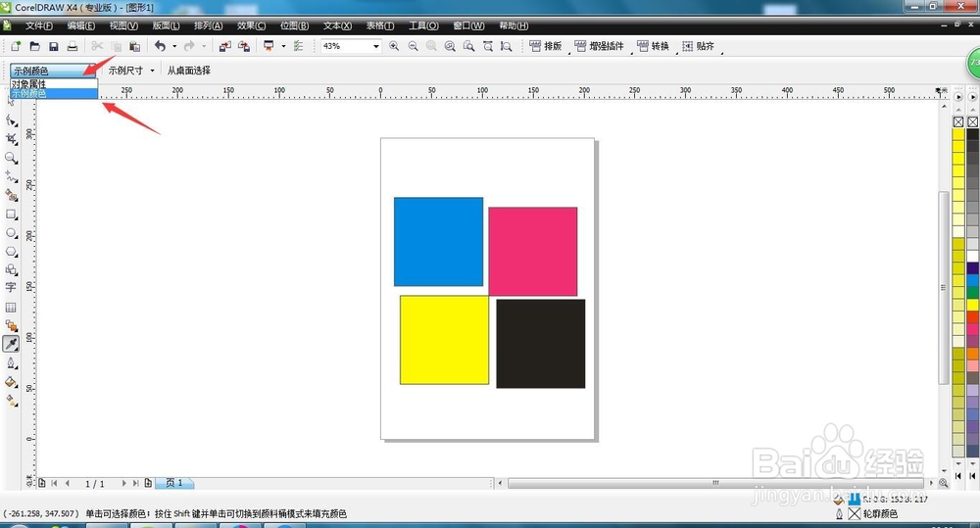Viewport: 980px width, 528px height.
Task: Click the black square on canvas
Action: pyautogui.click(x=541, y=344)
